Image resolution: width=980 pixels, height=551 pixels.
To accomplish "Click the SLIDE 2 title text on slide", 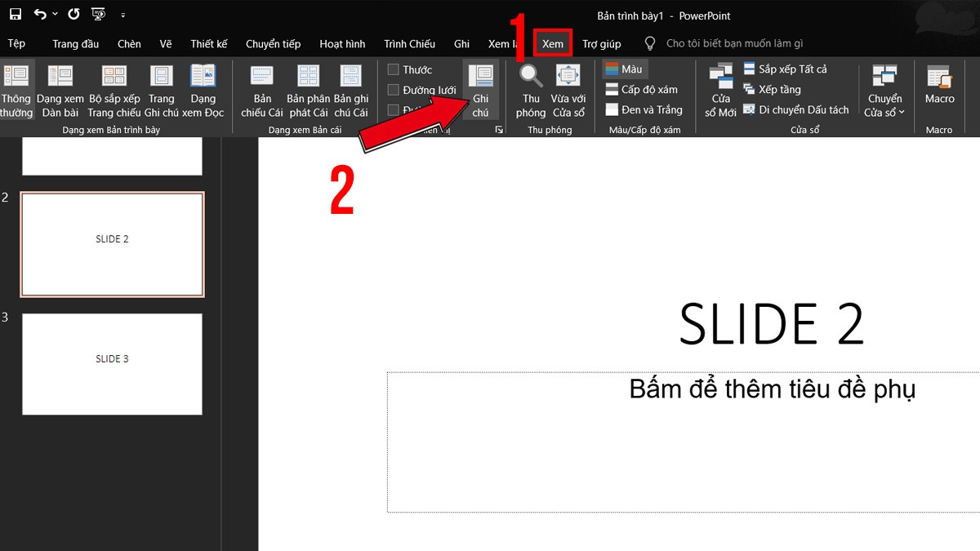I will 772,324.
